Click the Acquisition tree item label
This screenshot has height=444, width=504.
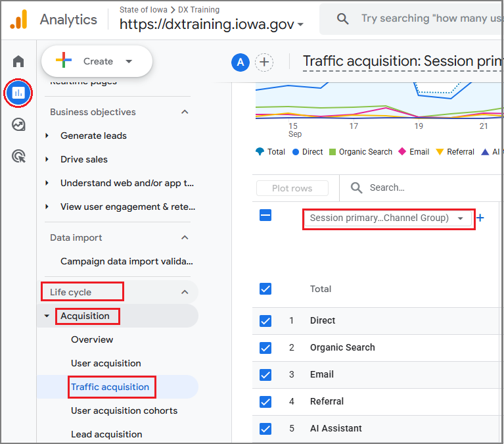85,316
